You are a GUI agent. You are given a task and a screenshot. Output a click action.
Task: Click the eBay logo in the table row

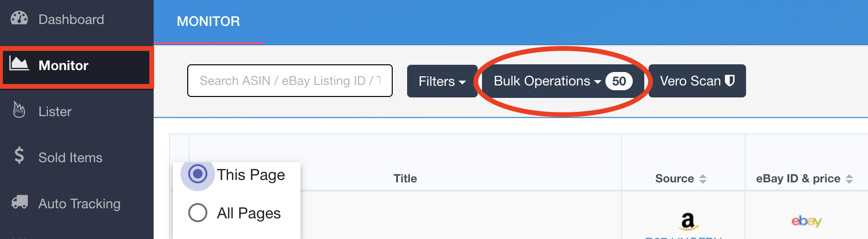[807, 221]
